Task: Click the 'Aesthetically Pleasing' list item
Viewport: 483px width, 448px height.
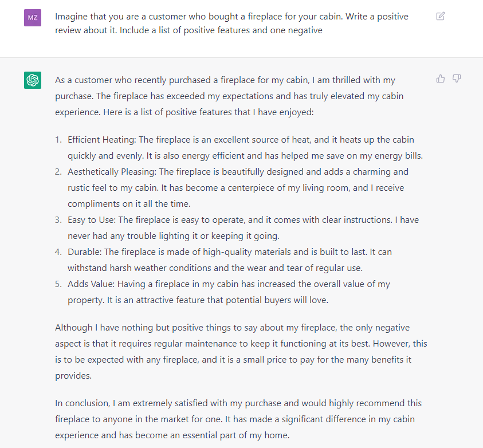Action: click(x=238, y=187)
